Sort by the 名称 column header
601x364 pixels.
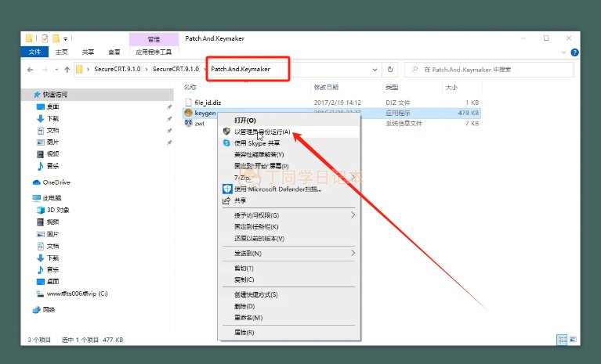tap(190, 87)
